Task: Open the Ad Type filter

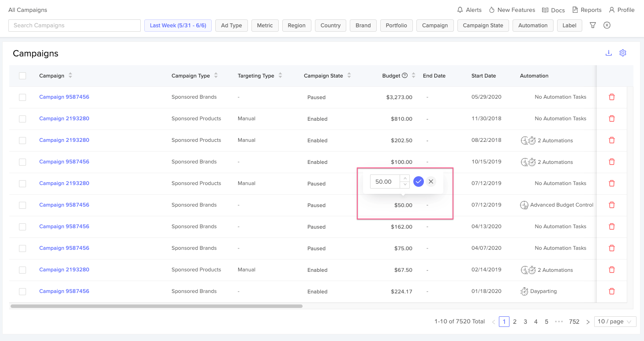Action: (232, 26)
